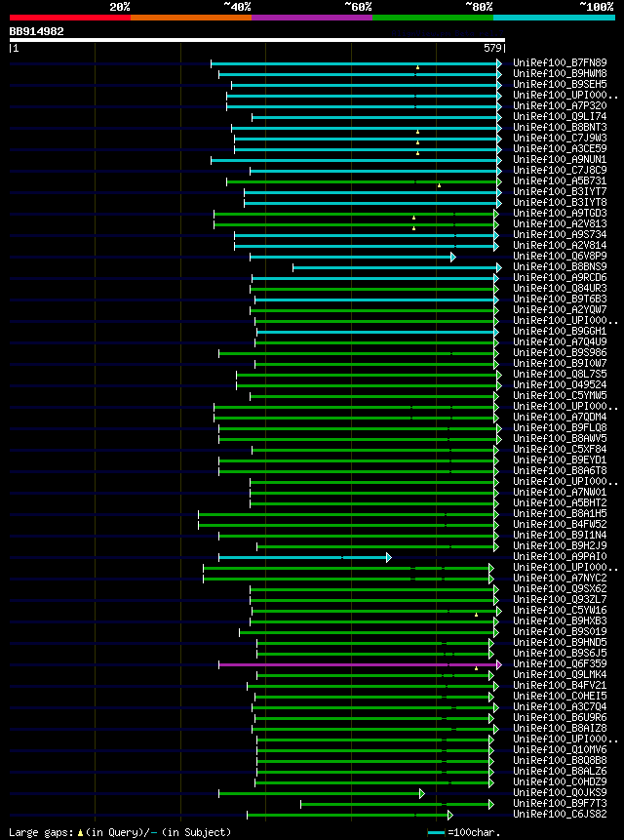Screen dimensions: 624x840
Task: Open hit UniRef100_B7FN89
Action: pos(560,63)
